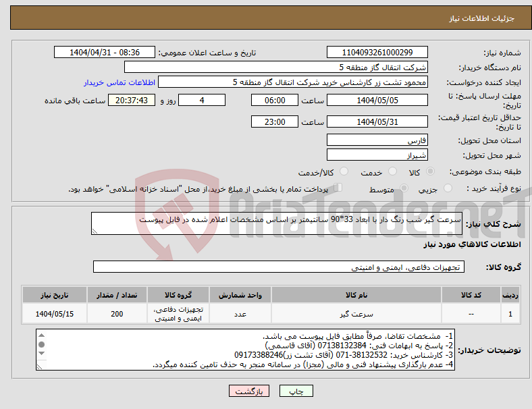Select the جزیی purchase type radio
This screenshot has height=409, width=532.
pyautogui.click(x=448, y=188)
